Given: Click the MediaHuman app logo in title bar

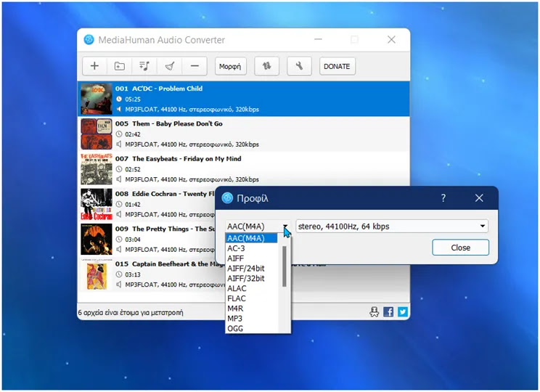Looking at the screenshot, I should [89, 40].
